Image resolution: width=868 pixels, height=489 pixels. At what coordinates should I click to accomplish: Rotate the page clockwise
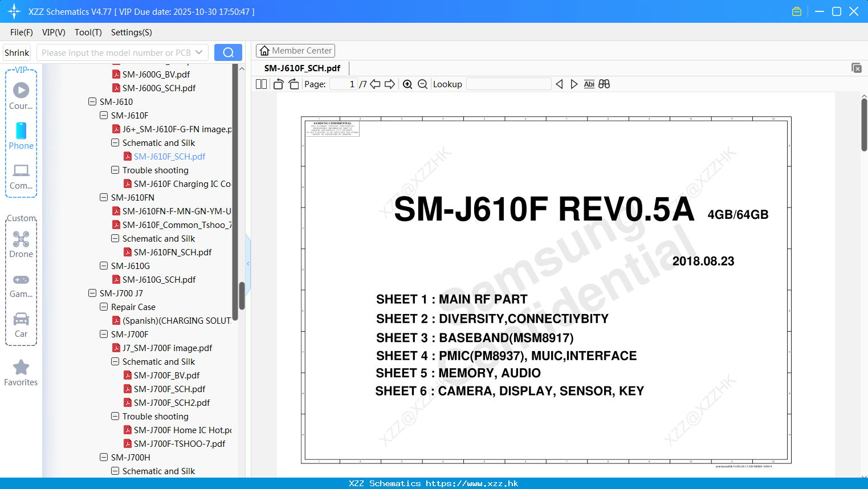[294, 84]
